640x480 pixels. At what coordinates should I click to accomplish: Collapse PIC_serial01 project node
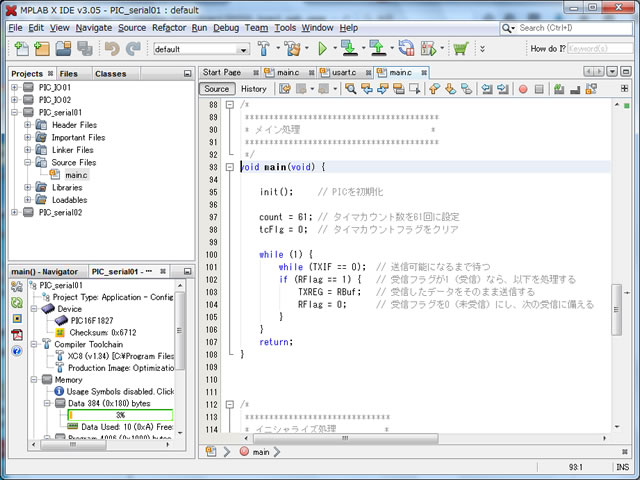tap(14, 112)
